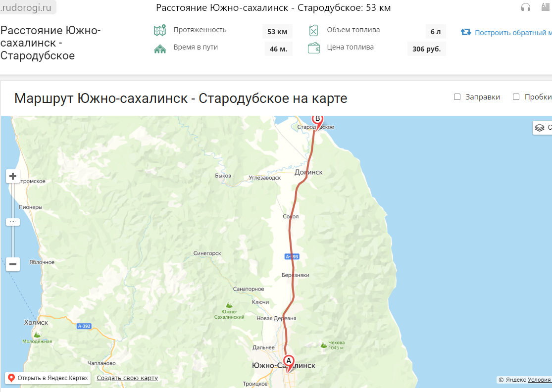Click the map layers icon
This screenshot has height=392, width=552.
point(539,128)
